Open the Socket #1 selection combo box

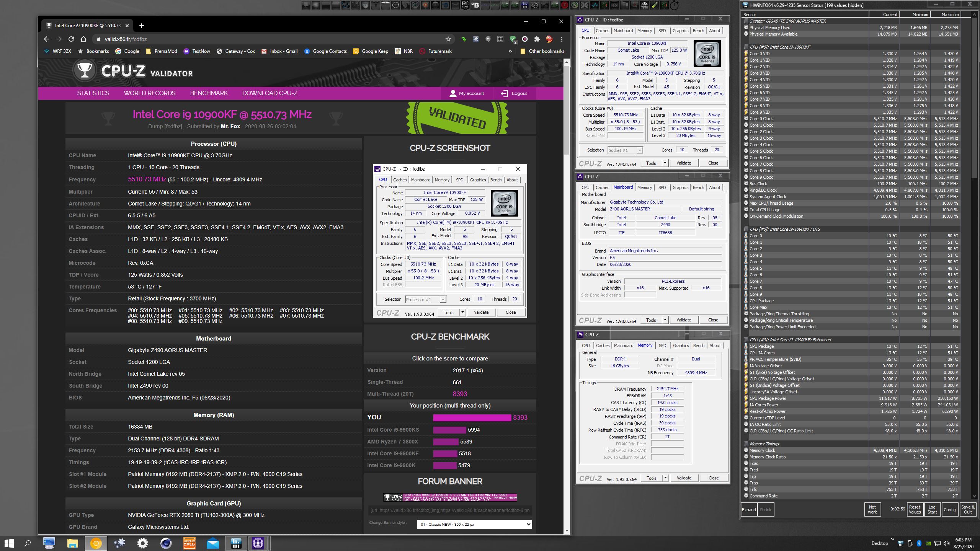(x=625, y=150)
